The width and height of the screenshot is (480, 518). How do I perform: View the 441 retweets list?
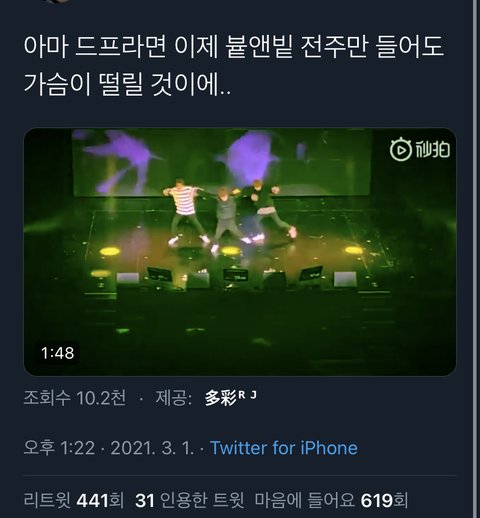[74, 500]
